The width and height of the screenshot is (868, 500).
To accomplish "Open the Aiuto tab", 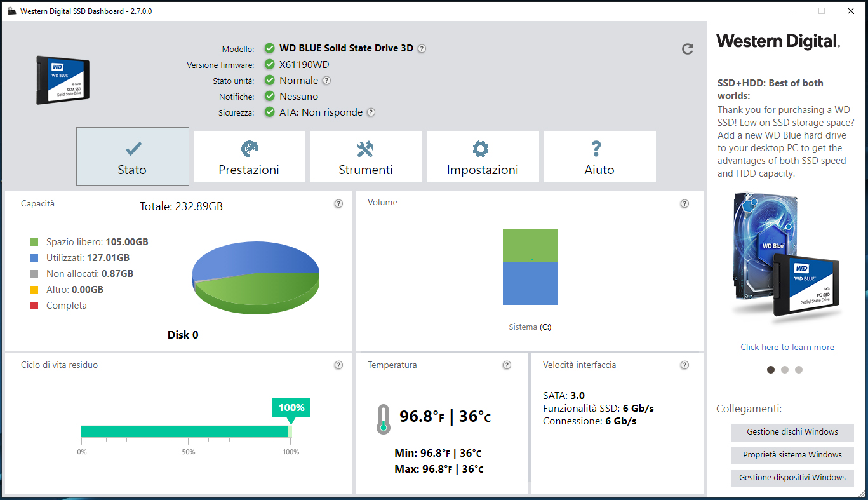I will pyautogui.click(x=599, y=156).
